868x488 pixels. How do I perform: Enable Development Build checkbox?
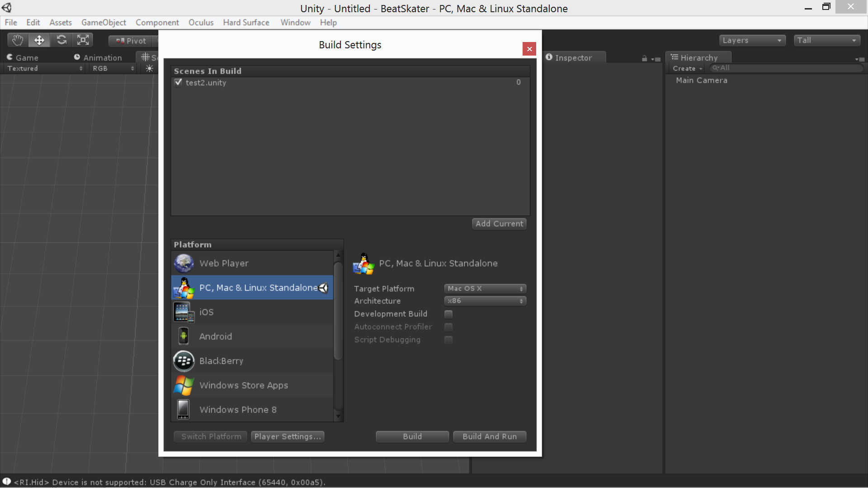(448, 314)
